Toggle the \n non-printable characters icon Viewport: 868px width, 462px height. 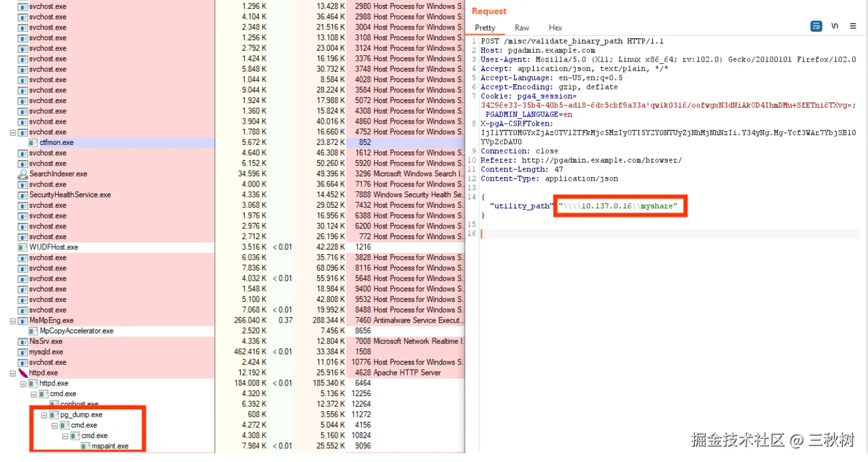click(835, 26)
